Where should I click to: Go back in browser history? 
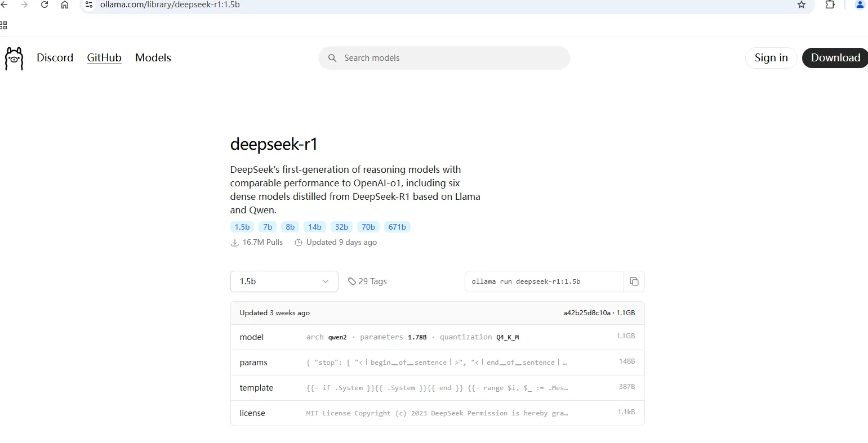point(5,5)
